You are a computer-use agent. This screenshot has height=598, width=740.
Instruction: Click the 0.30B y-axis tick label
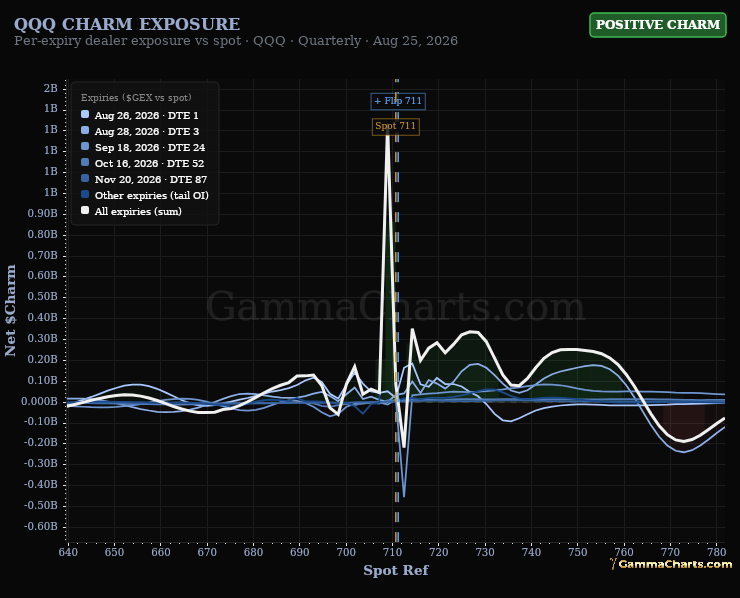(x=42, y=338)
